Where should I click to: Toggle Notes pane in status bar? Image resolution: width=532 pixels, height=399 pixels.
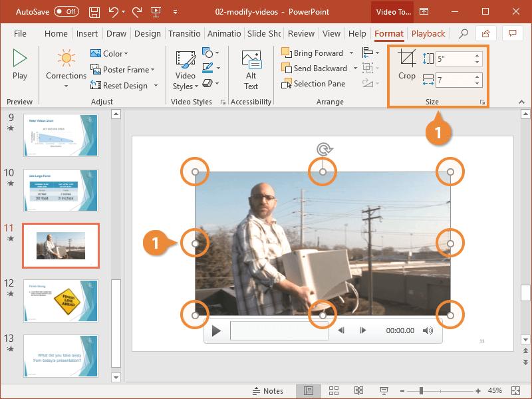(x=268, y=391)
